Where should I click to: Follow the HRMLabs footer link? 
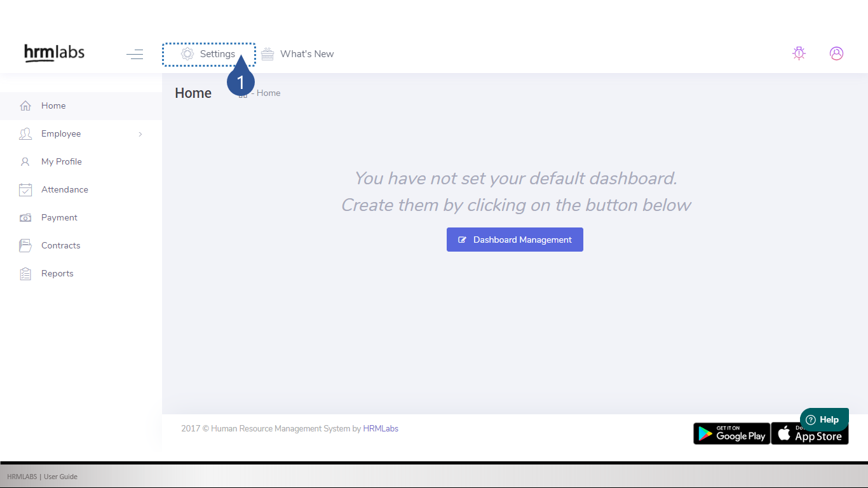click(x=381, y=429)
